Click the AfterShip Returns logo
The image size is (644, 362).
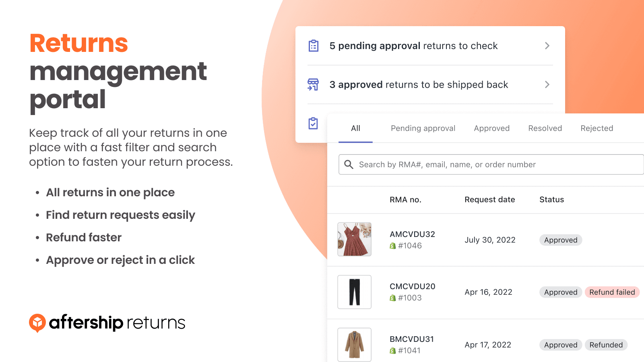pyautogui.click(x=107, y=322)
